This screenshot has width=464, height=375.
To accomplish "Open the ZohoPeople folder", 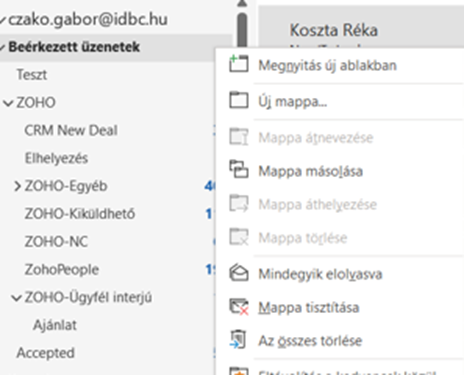I will 62,270.
